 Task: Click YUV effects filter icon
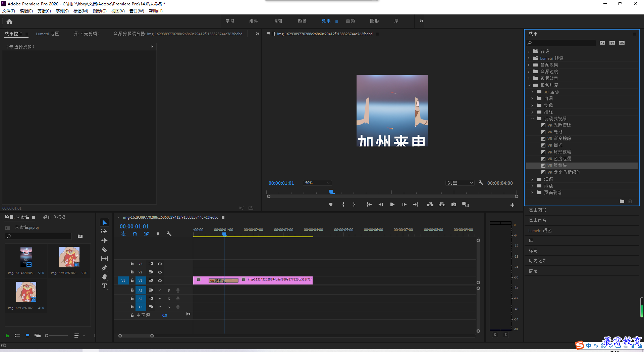pyautogui.click(x=622, y=43)
